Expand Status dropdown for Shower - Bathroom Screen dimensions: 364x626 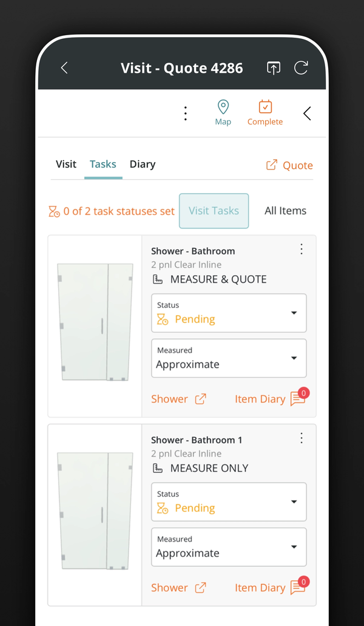pyautogui.click(x=229, y=313)
